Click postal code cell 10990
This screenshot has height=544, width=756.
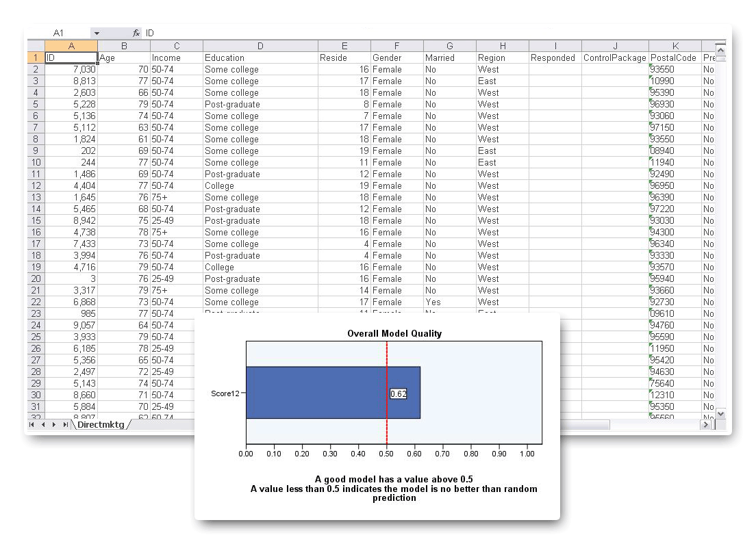(675, 81)
